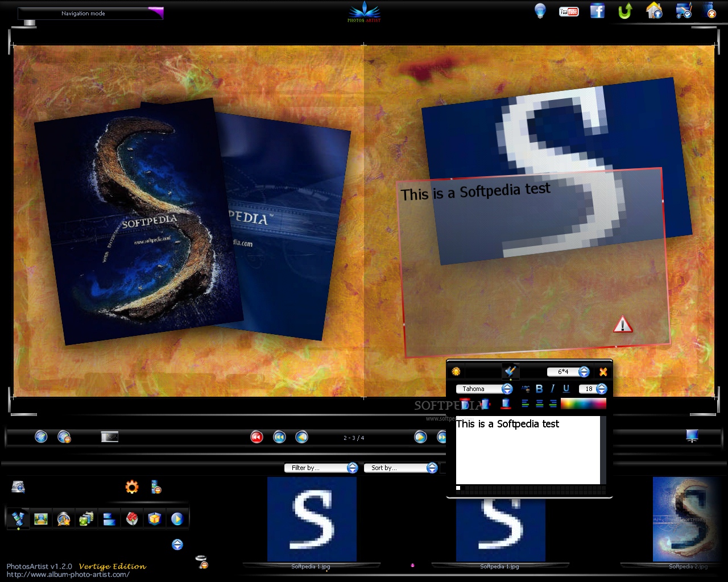Open the Filter by dropdown
Viewport: 728px width, 582px height.
pos(321,468)
